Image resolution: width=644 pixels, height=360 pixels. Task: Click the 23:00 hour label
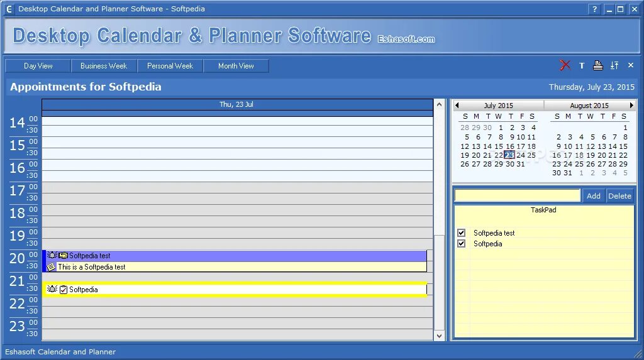17,326
